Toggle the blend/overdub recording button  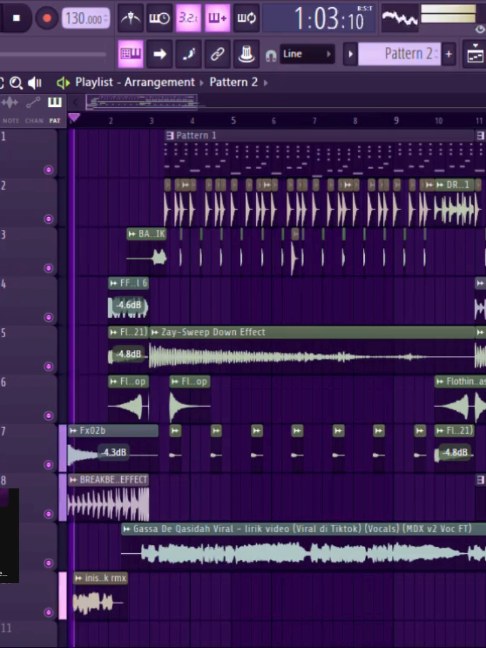pos(217,18)
